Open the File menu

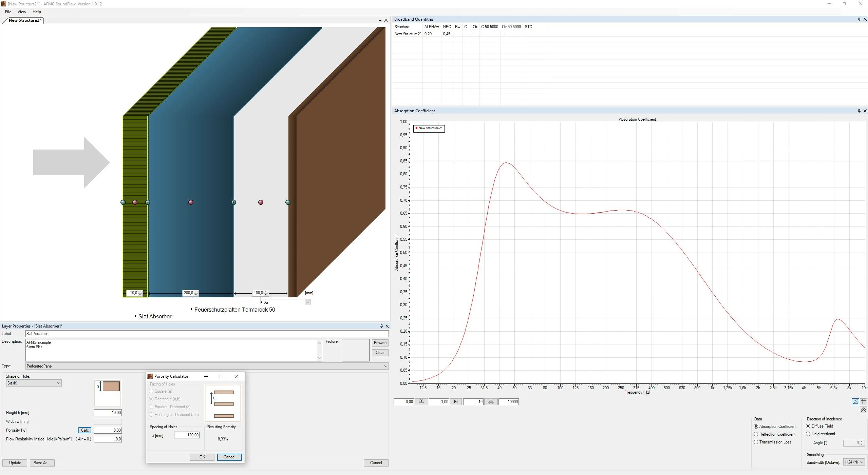coord(8,12)
